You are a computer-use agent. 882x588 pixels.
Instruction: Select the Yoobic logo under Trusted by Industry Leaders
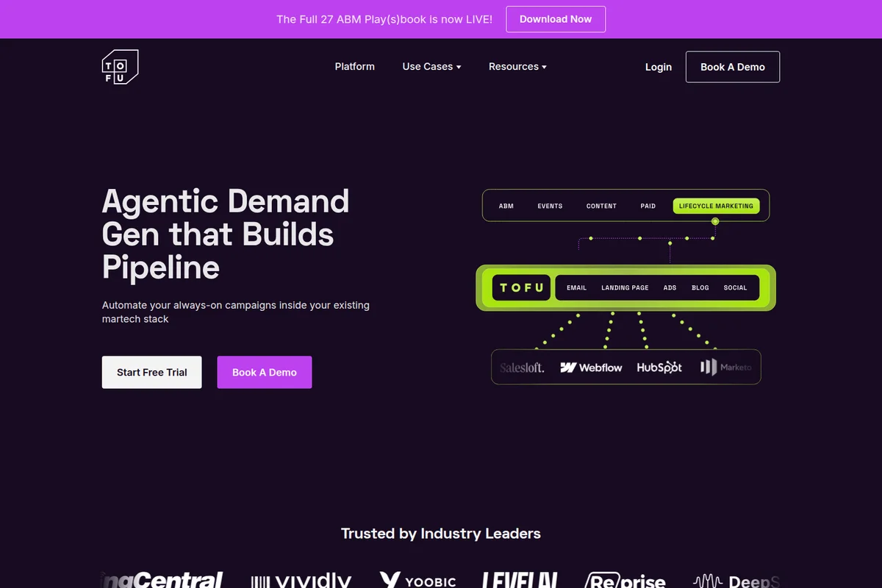(x=417, y=580)
